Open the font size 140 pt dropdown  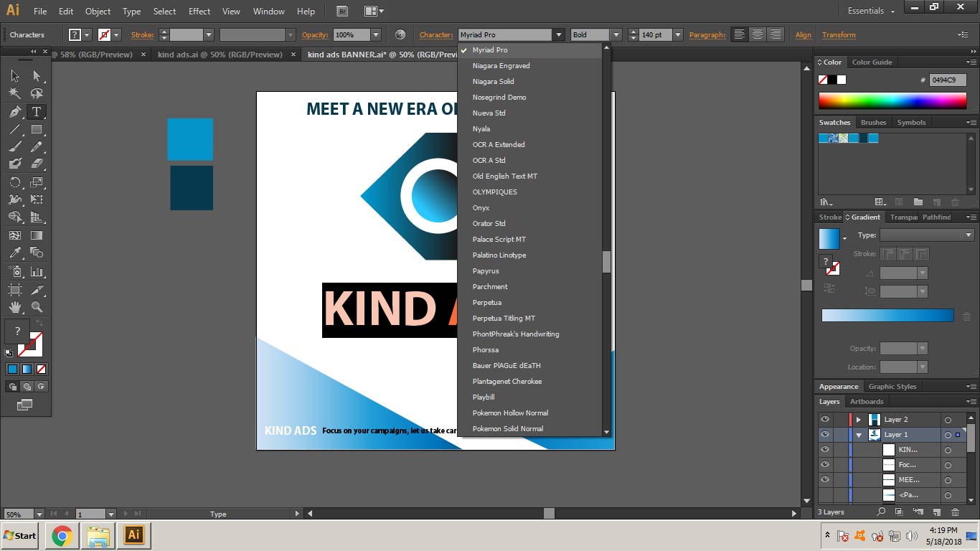[x=677, y=34]
